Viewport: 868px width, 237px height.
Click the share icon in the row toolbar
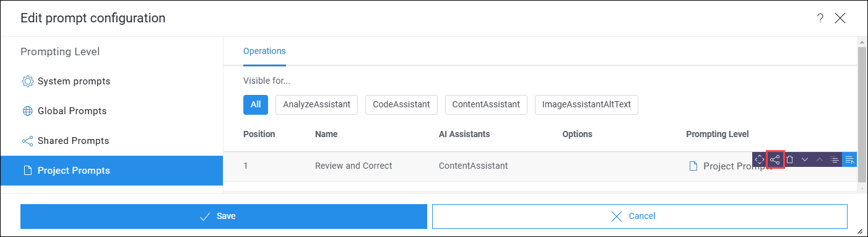coord(775,159)
